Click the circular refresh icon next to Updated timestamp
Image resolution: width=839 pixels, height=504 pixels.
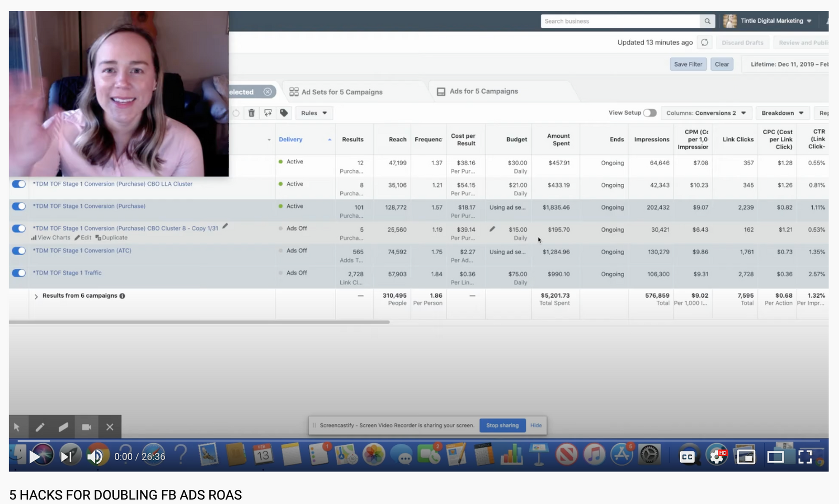point(704,42)
